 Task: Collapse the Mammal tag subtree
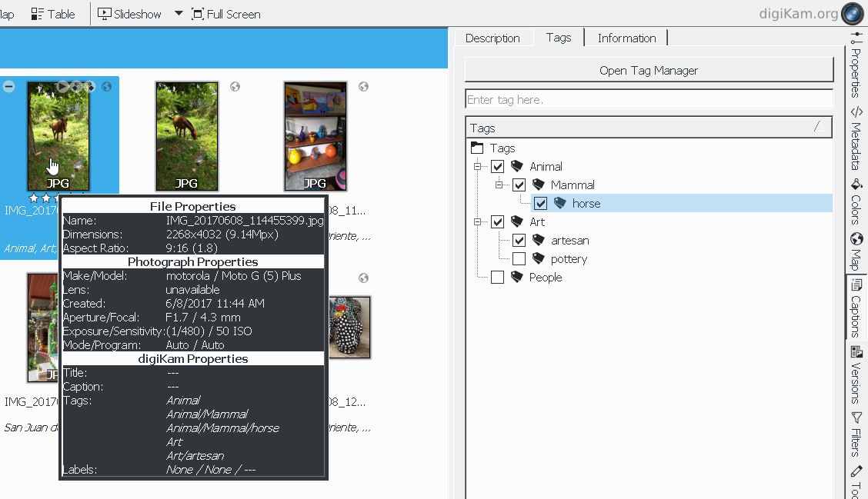click(499, 185)
